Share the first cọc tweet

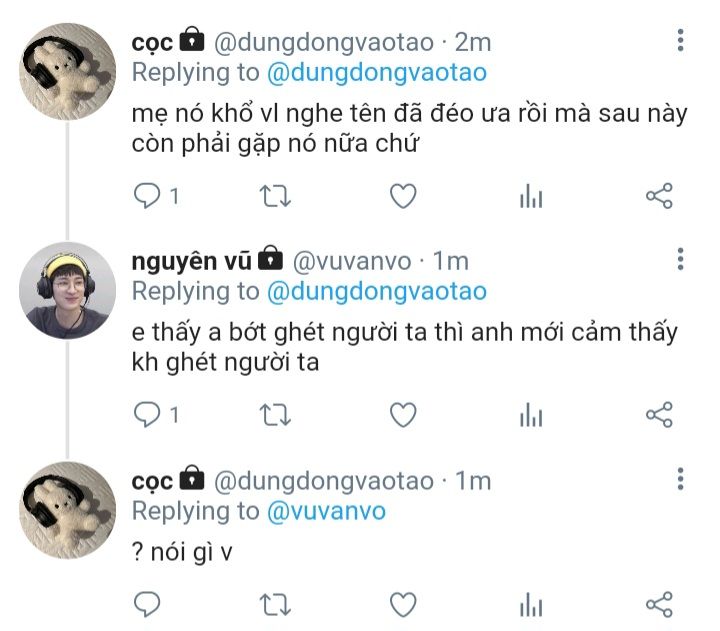[659, 196]
